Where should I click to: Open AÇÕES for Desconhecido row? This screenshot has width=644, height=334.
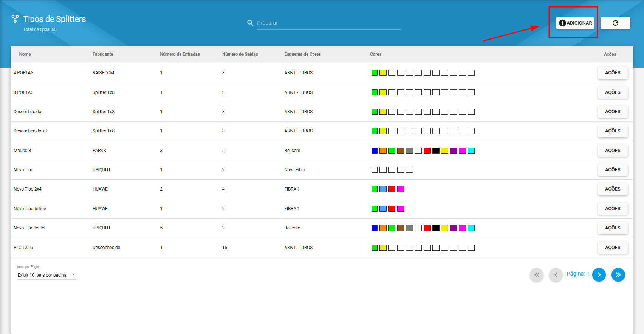tap(613, 112)
